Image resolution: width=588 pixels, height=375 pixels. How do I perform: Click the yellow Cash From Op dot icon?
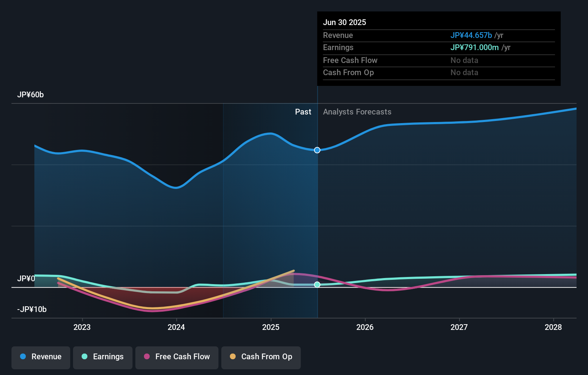233,357
